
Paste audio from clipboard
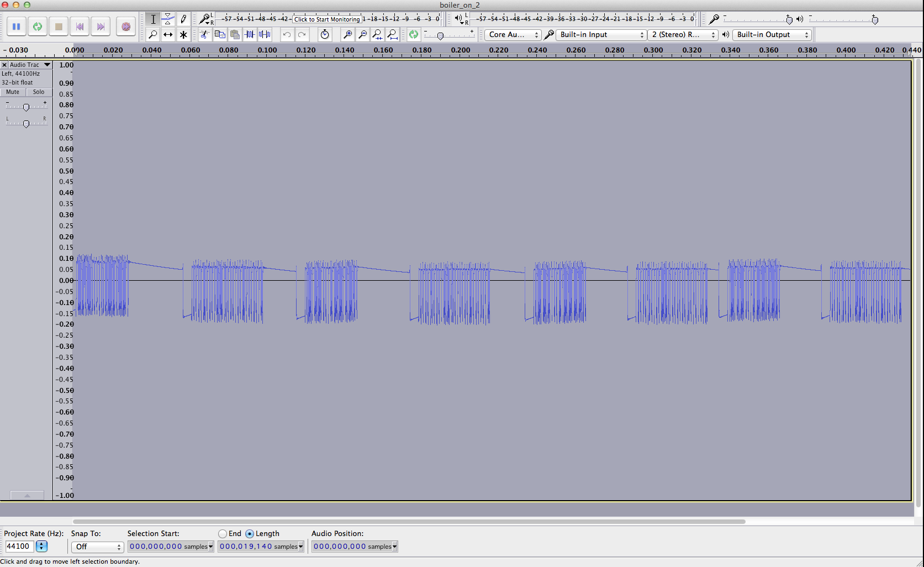pos(235,35)
